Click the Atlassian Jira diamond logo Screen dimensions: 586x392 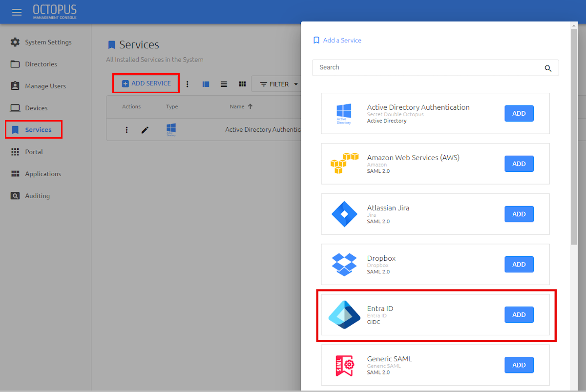tap(344, 214)
